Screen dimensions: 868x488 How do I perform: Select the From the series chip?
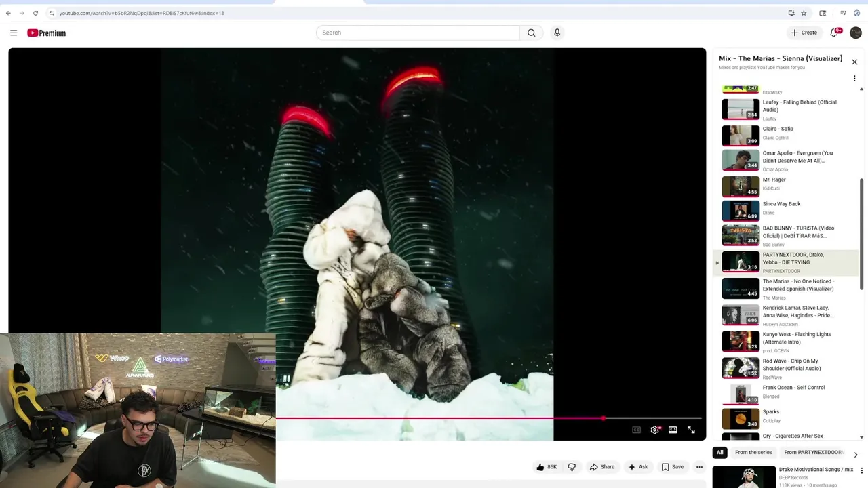pos(753,452)
